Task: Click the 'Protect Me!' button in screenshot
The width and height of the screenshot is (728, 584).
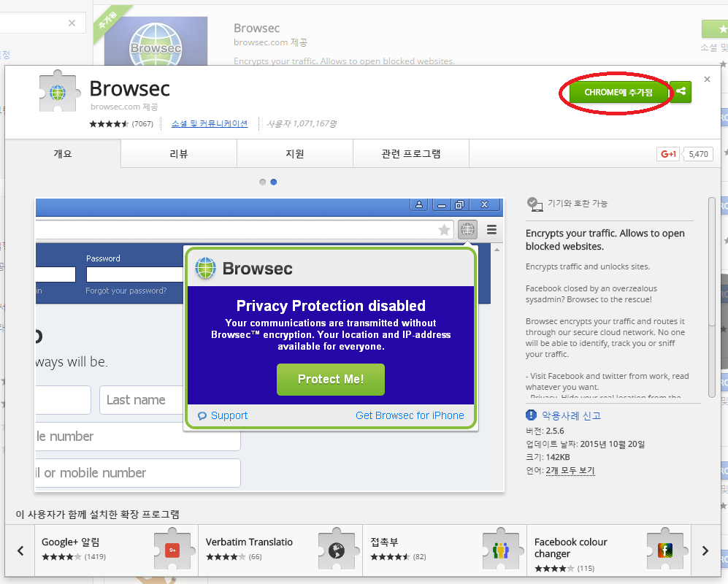Action: click(331, 380)
